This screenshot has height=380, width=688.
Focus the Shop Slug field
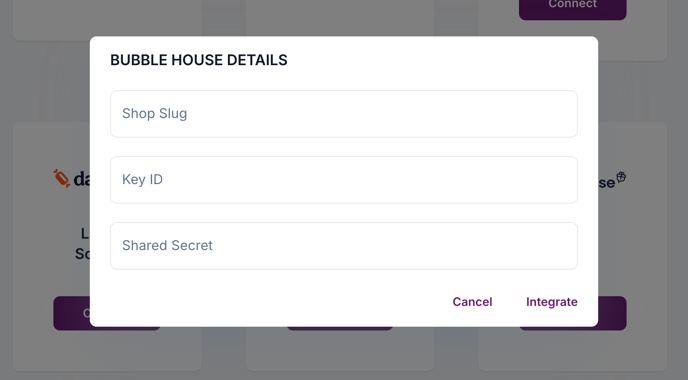click(344, 114)
